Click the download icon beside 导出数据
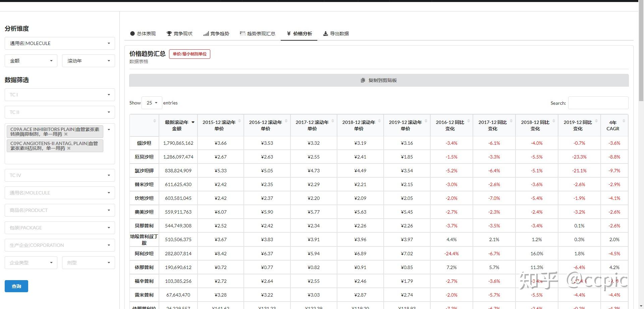 [325, 33]
